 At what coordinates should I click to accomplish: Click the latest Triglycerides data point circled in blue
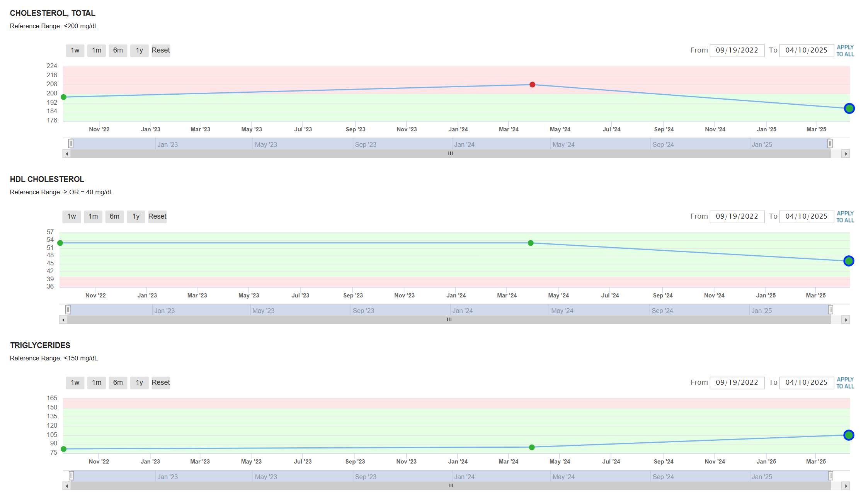[x=849, y=435]
